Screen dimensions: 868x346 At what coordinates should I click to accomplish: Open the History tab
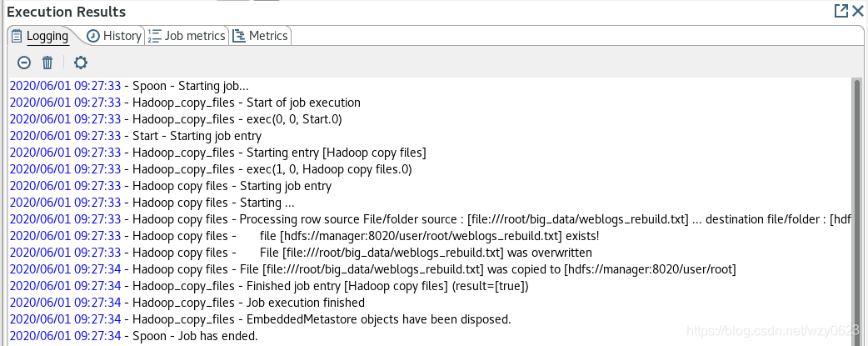pyautogui.click(x=115, y=36)
